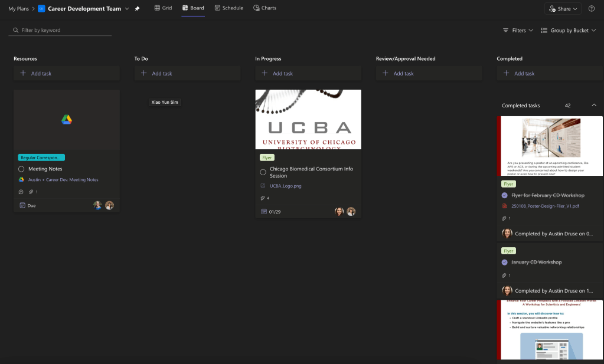Click the Career Development Team plan icon
The width and height of the screenshot is (604, 364).
(42, 9)
